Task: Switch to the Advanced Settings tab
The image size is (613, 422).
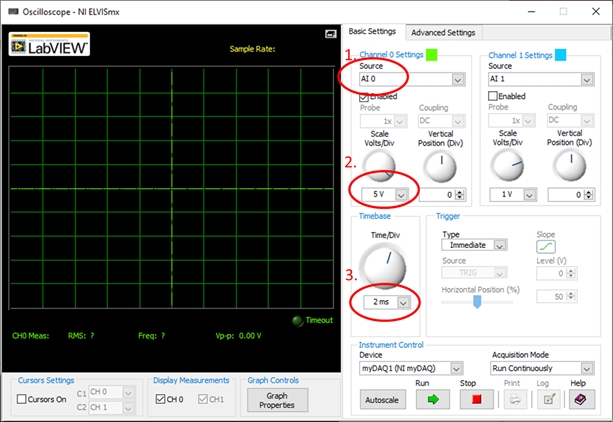Action: click(x=443, y=32)
